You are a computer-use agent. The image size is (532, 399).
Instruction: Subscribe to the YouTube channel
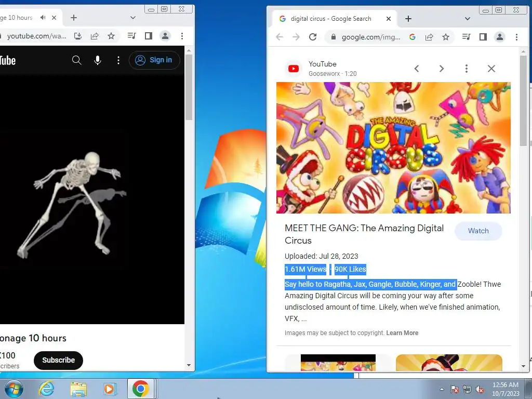[58, 360]
